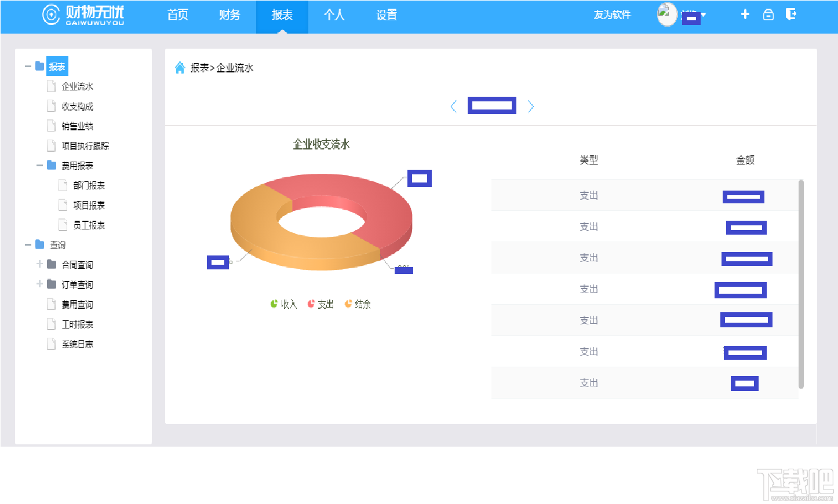This screenshot has height=504, width=838.
Task: Click 企业流水 in the breadcrumb
Action: [235, 68]
